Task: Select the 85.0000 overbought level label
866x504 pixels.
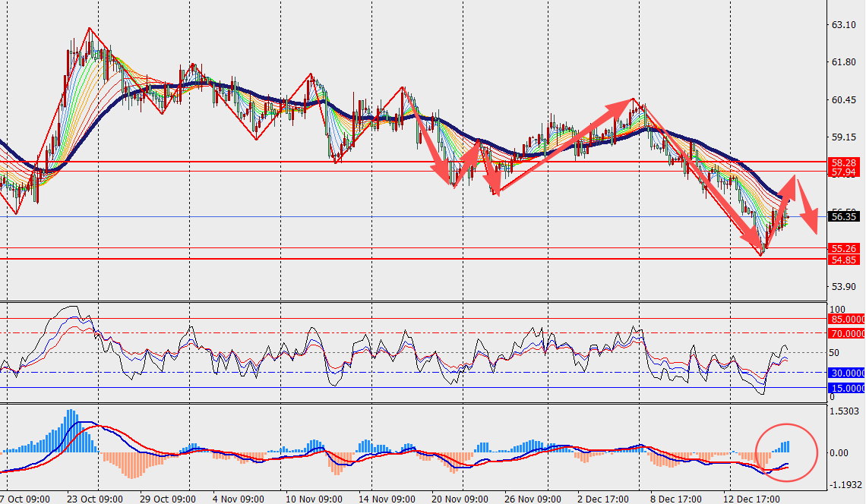Action: [848, 320]
